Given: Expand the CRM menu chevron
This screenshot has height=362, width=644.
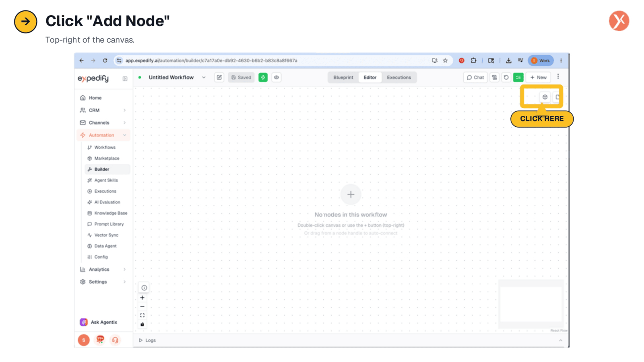Looking at the screenshot, I should tap(125, 110).
